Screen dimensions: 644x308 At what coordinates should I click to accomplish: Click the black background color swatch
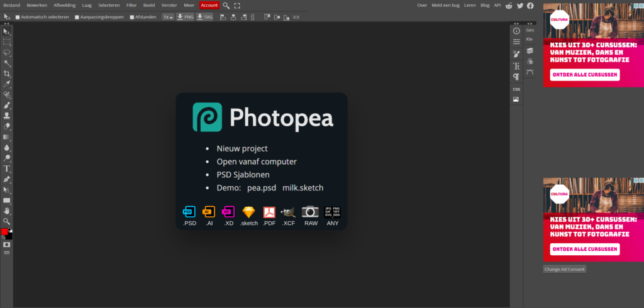[x=10, y=237]
